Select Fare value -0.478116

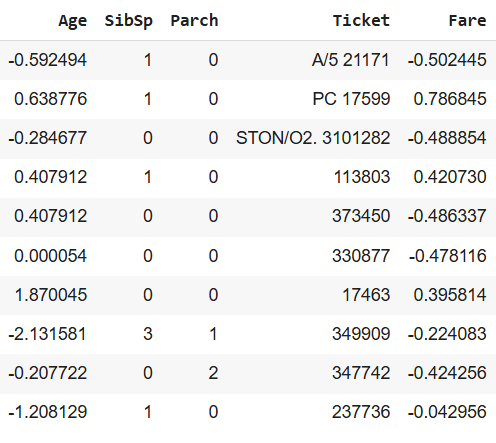tap(448, 256)
